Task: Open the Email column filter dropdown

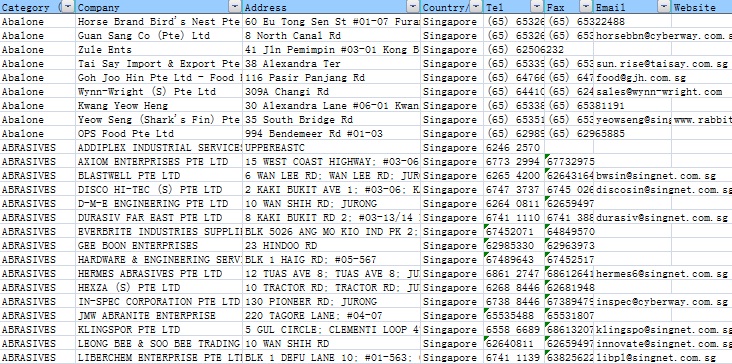Action: click(x=664, y=7)
